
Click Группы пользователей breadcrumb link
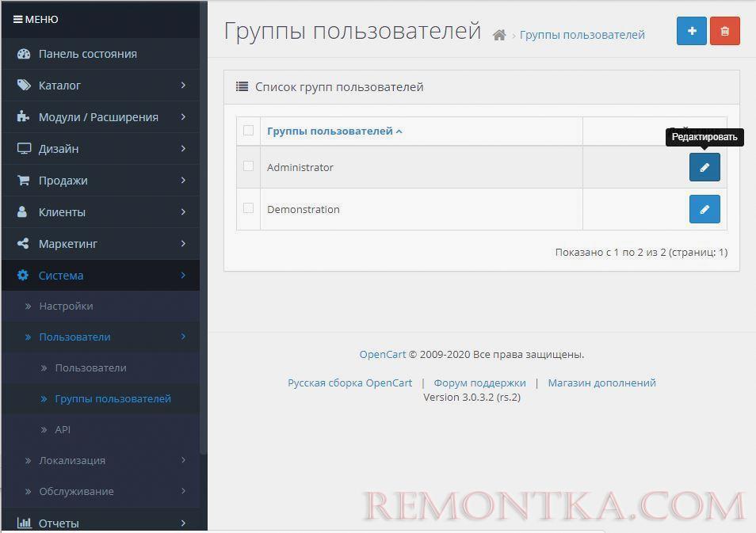tap(582, 35)
